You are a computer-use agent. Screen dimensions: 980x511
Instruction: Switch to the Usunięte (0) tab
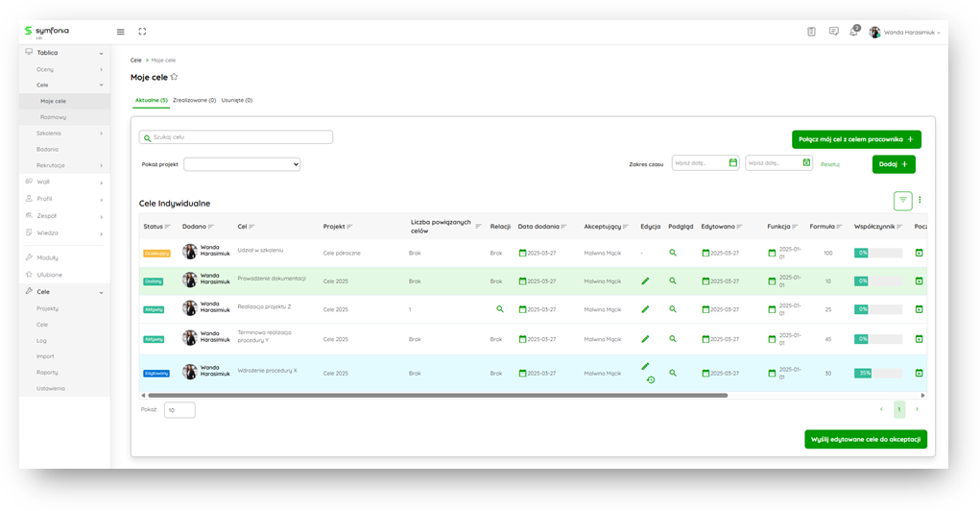tap(237, 100)
